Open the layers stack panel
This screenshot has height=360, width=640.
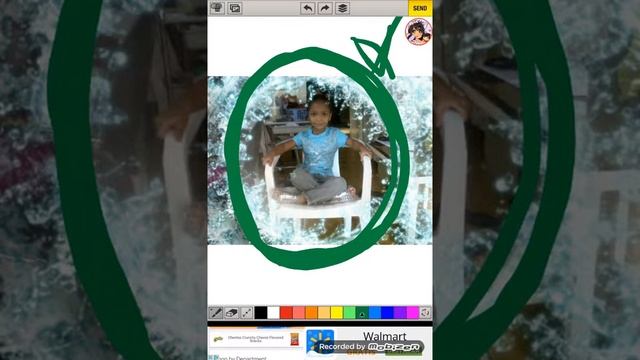click(343, 8)
